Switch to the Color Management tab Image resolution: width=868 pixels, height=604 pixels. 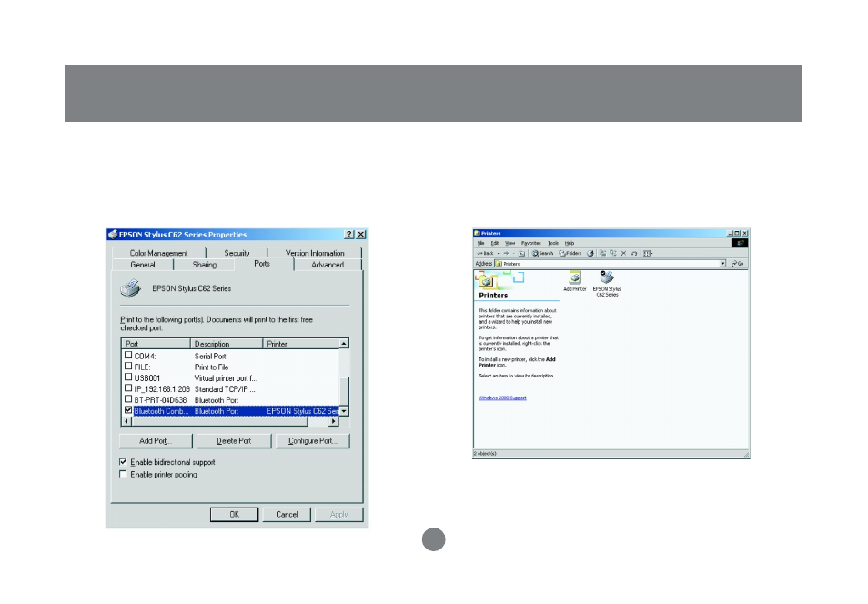(159, 253)
